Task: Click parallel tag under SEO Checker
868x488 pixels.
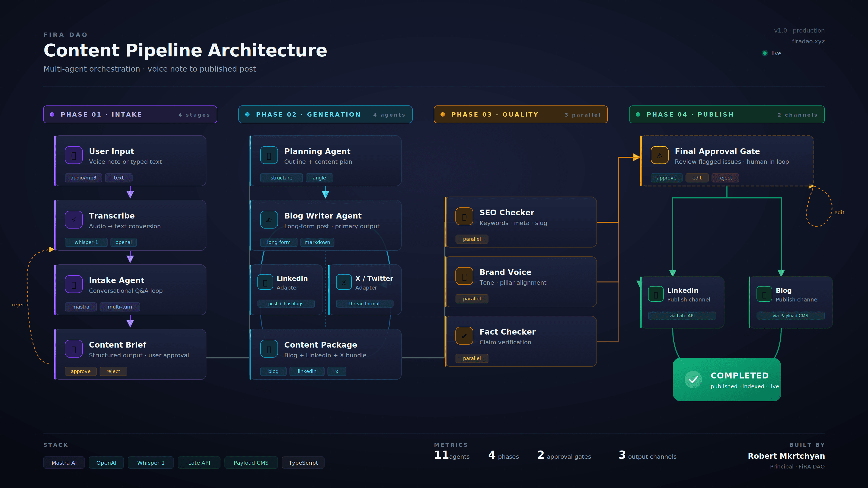Action: pyautogui.click(x=472, y=239)
